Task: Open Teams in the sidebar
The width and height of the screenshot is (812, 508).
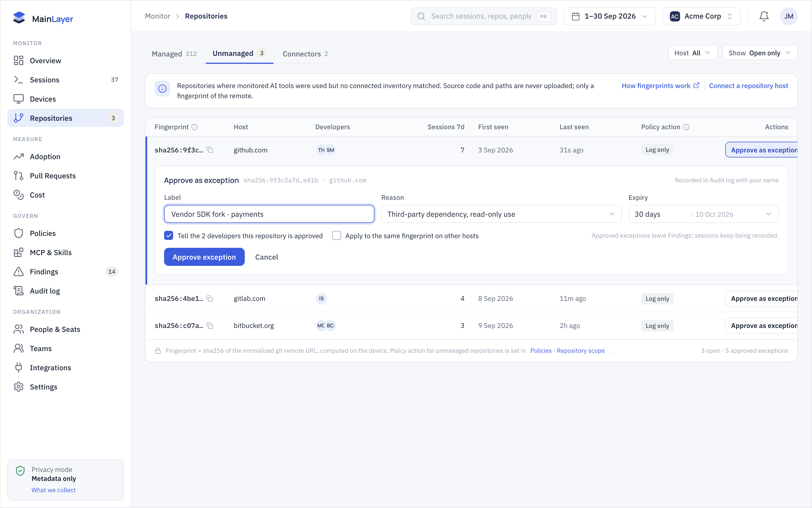Action: point(65,349)
